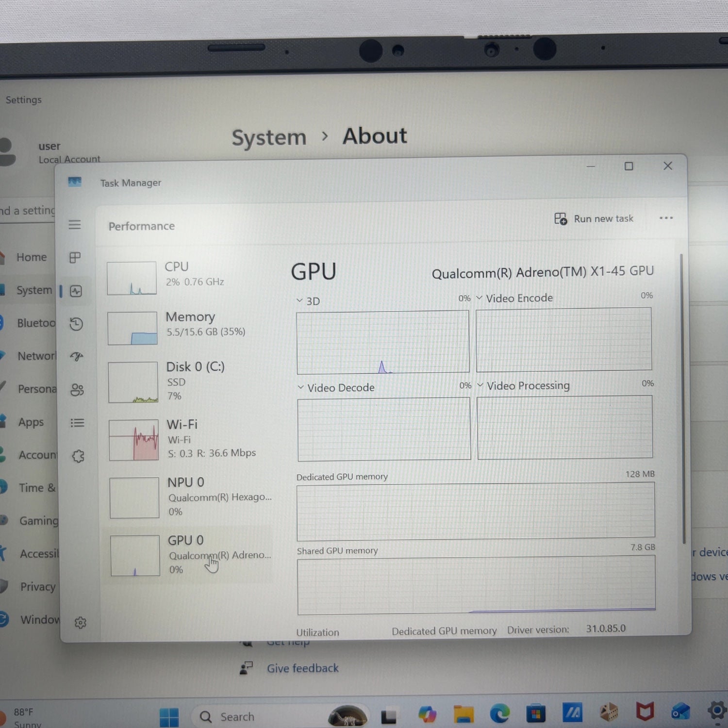This screenshot has height=728, width=728.
Task: Launch Microsoft Edge from the taskbar
Action: click(x=499, y=713)
